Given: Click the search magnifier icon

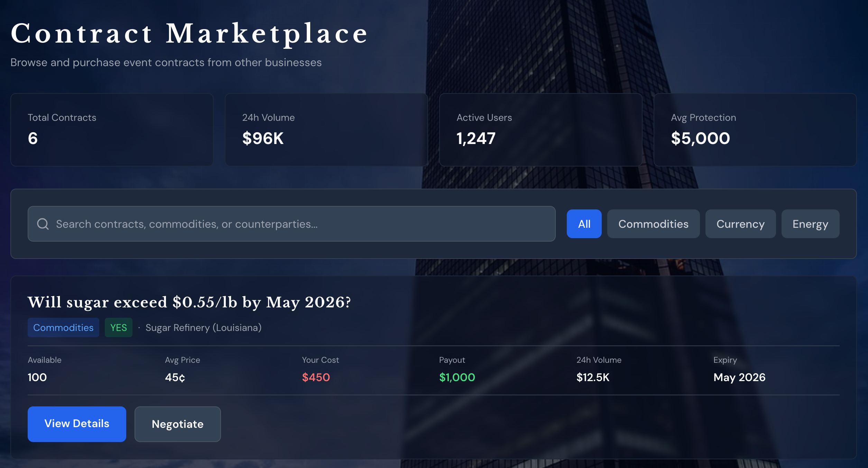Looking at the screenshot, I should pyautogui.click(x=43, y=224).
